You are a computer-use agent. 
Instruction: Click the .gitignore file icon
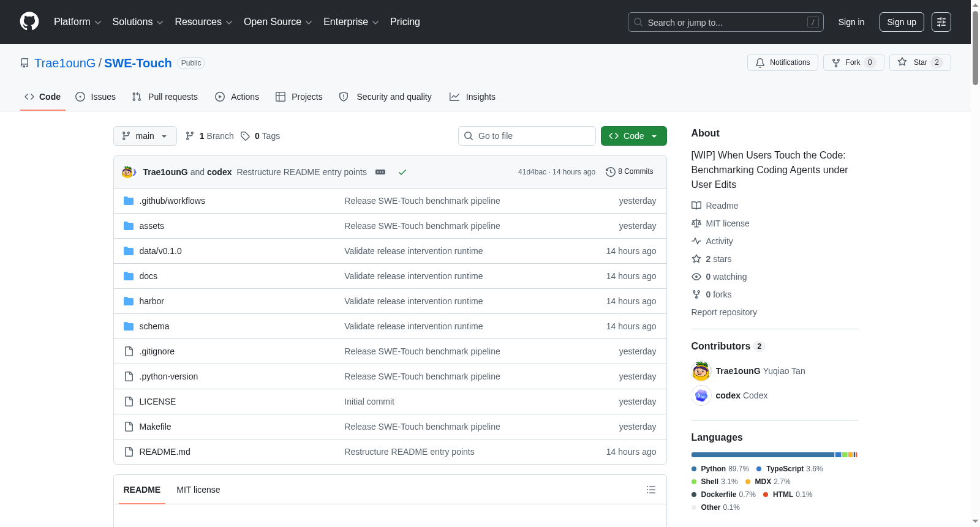[129, 351]
